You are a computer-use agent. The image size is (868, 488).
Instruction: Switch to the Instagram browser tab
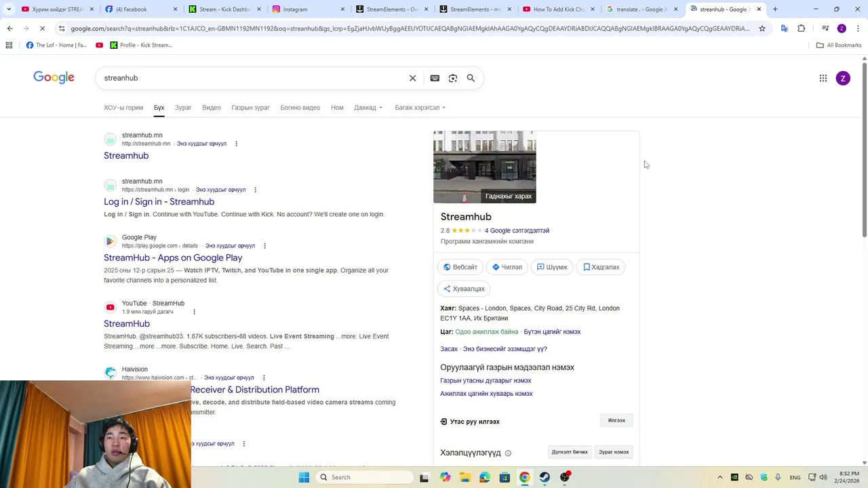click(307, 9)
